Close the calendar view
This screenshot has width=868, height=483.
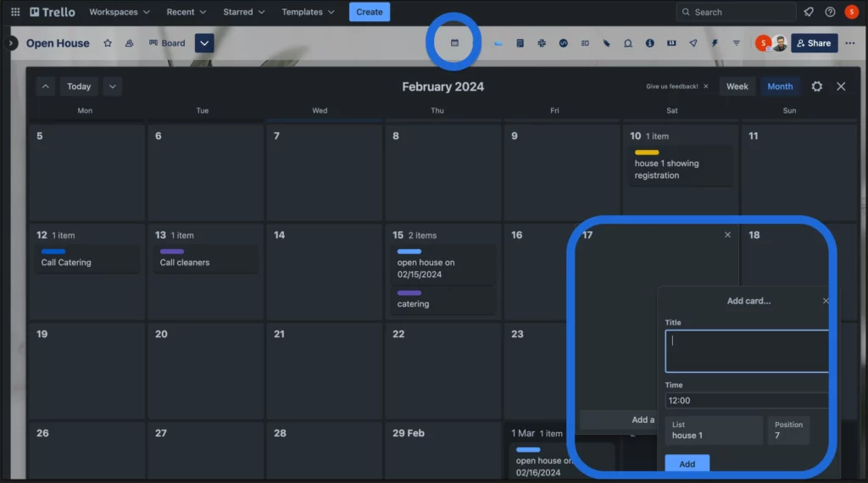pos(841,86)
